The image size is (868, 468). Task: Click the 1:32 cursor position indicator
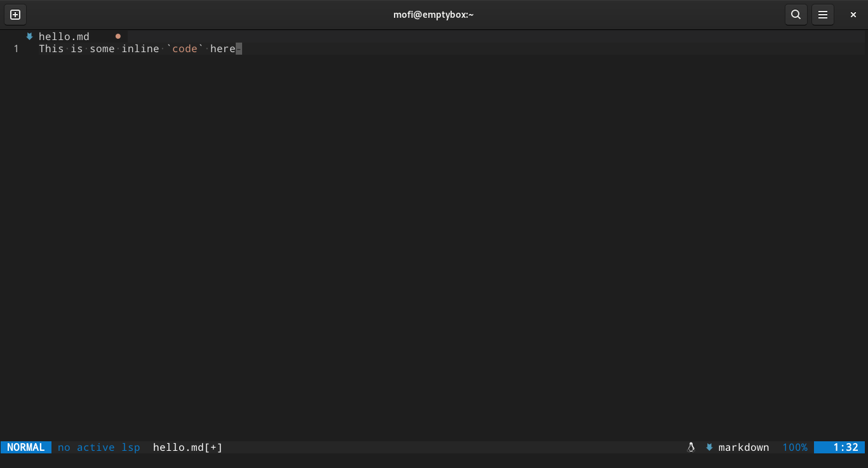(x=845, y=447)
